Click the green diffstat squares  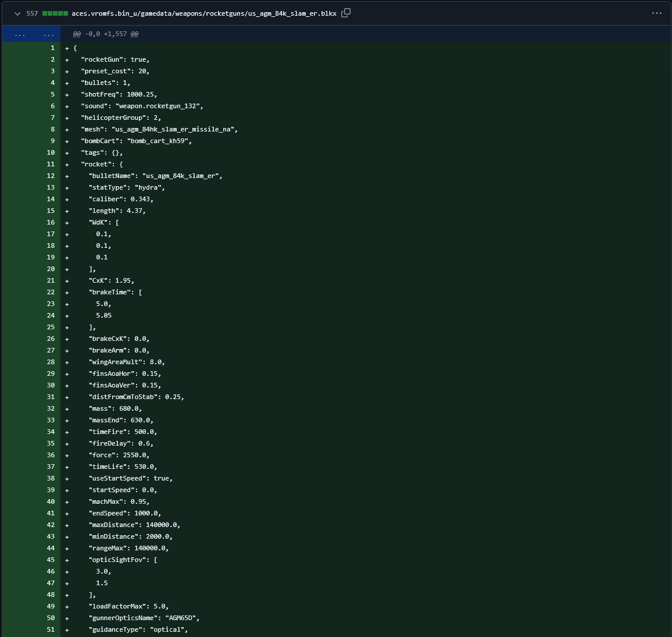[55, 13]
